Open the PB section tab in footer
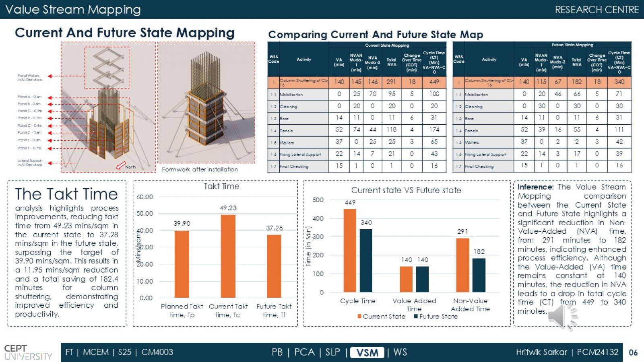Viewport: 644px width, 362px height. pyautogui.click(x=277, y=352)
